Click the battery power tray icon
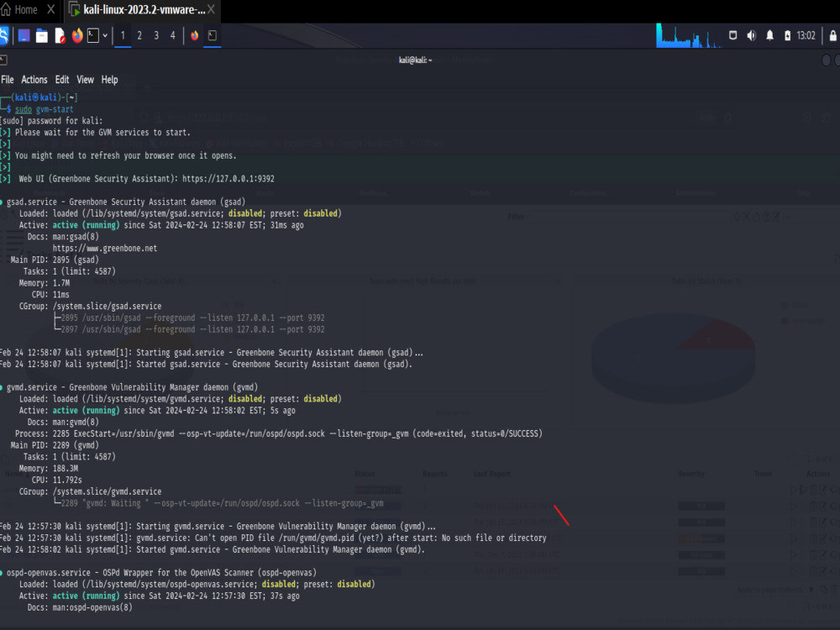Image resolution: width=840 pixels, height=630 pixels. tap(788, 35)
